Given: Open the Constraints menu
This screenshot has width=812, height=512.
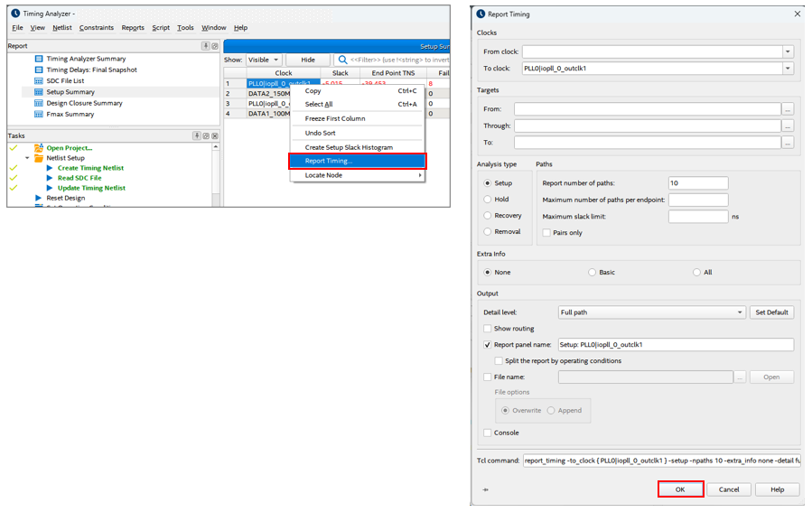Looking at the screenshot, I should click(97, 28).
